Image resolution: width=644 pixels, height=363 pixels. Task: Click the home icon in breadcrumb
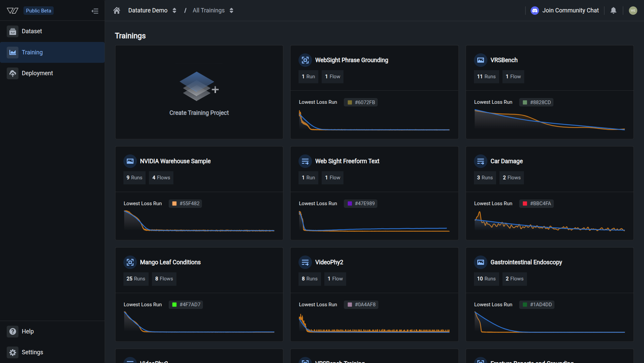tap(117, 10)
